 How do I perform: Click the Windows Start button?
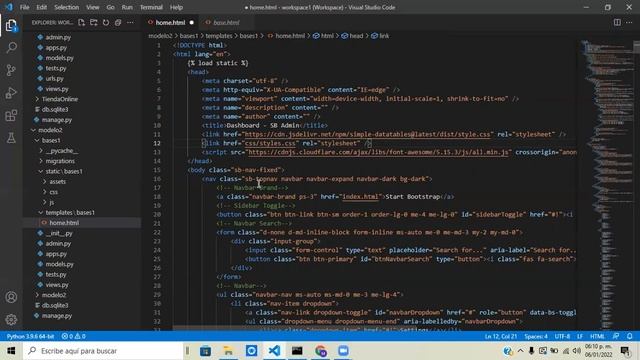[x=11, y=351]
